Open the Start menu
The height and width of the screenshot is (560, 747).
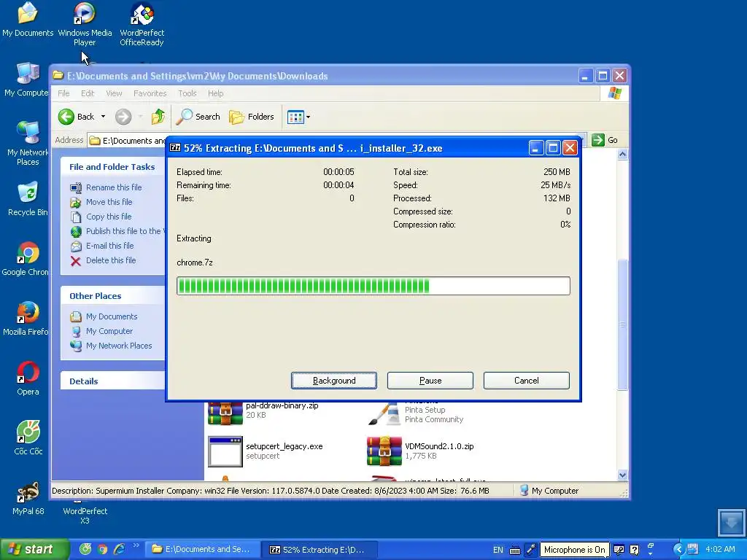34,550
